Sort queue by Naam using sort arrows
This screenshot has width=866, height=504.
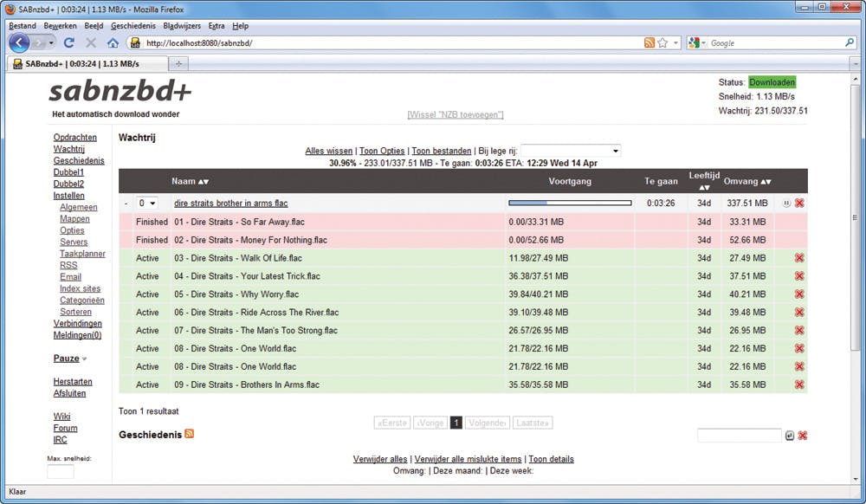coord(204,182)
